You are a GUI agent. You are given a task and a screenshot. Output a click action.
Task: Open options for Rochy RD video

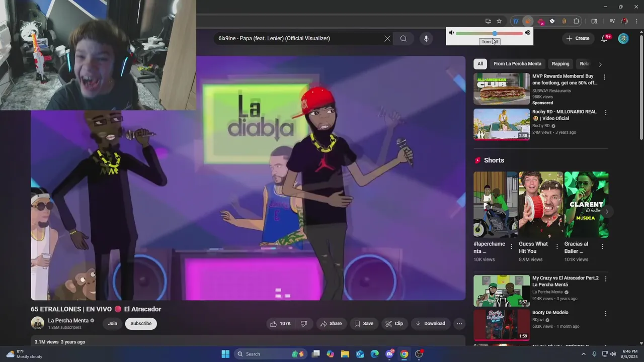pos(606,113)
